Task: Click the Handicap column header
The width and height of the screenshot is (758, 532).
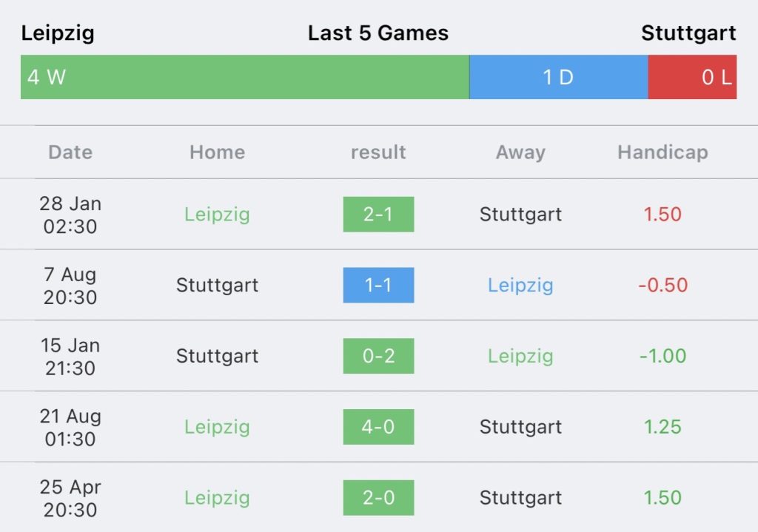Action: (x=663, y=152)
